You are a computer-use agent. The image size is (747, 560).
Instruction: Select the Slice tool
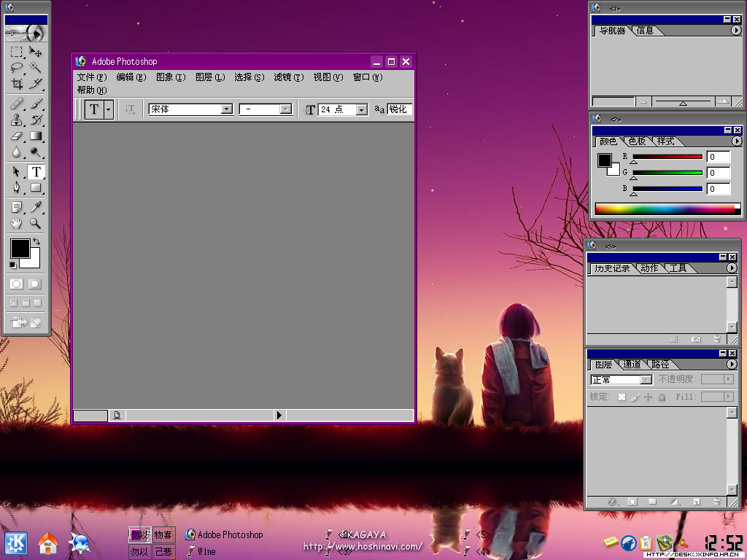pyautogui.click(x=35, y=84)
